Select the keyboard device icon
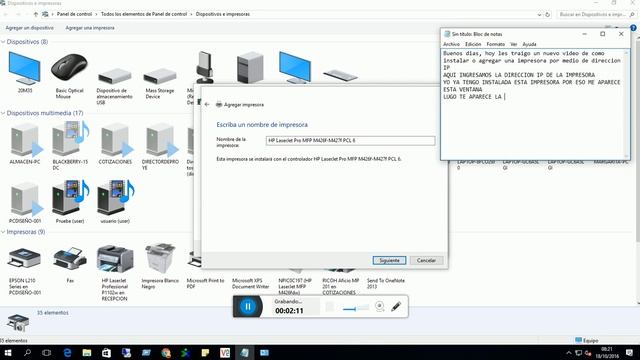The height and width of the screenshot is (360, 640). click(x=340, y=76)
